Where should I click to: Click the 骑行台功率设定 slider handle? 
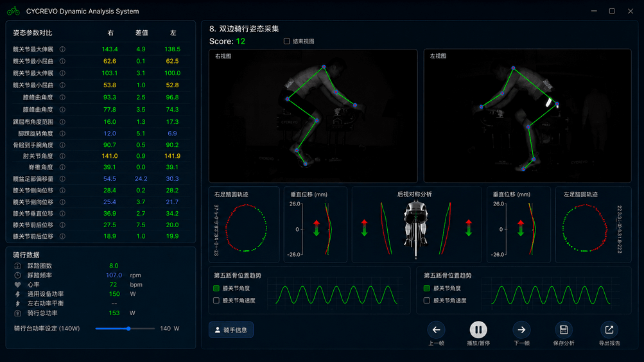(x=128, y=329)
